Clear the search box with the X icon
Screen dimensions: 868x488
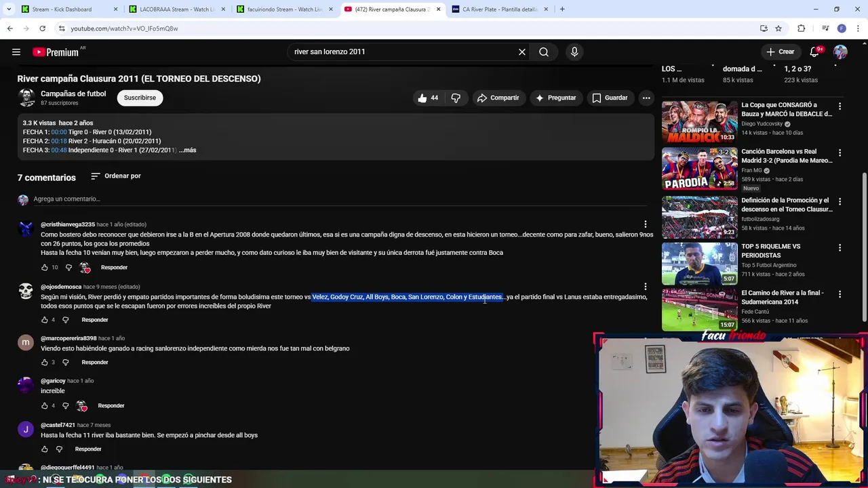tap(522, 52)
